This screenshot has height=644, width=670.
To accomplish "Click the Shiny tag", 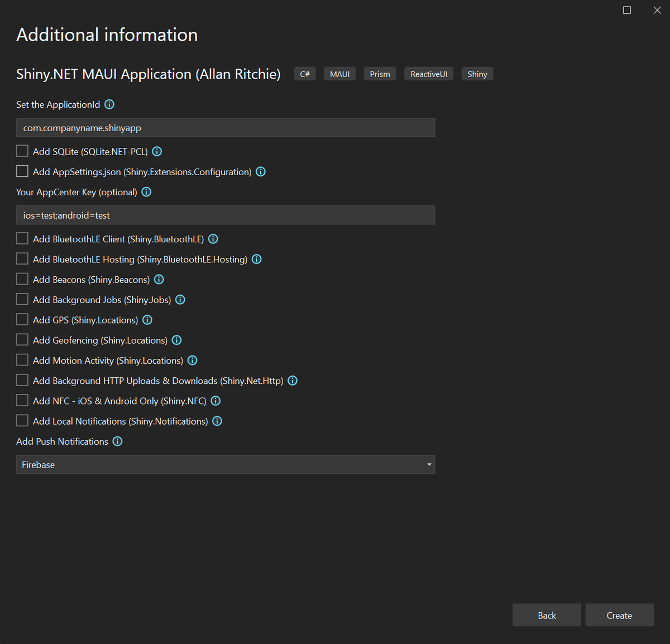I will point(477,74).
